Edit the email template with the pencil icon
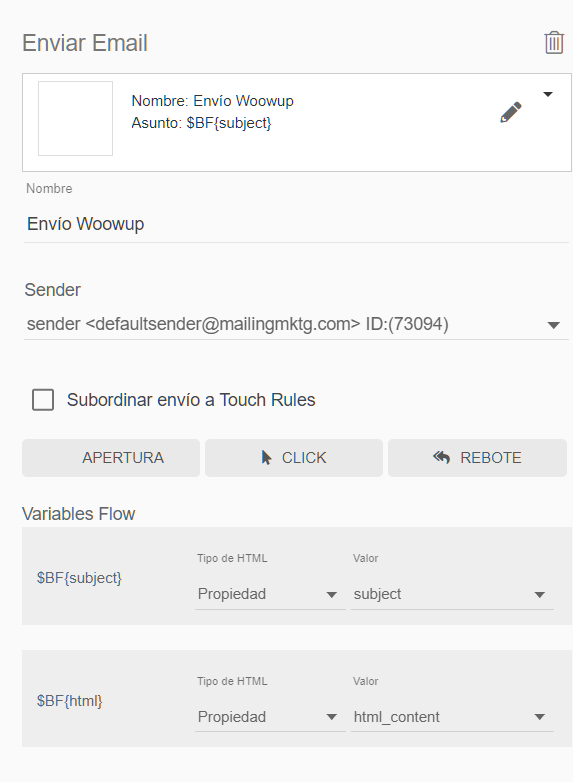Image resolution: width=573 pixels, height=782 pixels. point(511,112)
